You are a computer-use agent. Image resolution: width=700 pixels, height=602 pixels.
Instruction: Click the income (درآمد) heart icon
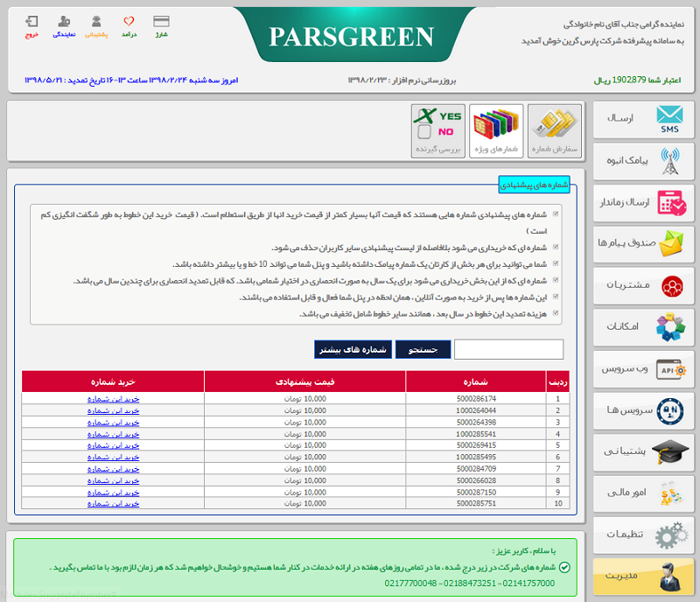click(x=129, y=26)
